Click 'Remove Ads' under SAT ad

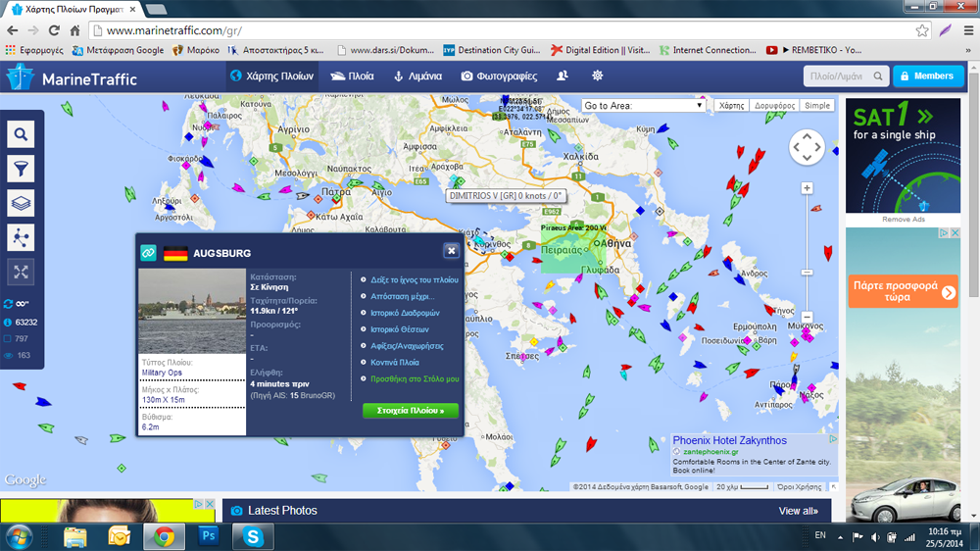(904, 220)
